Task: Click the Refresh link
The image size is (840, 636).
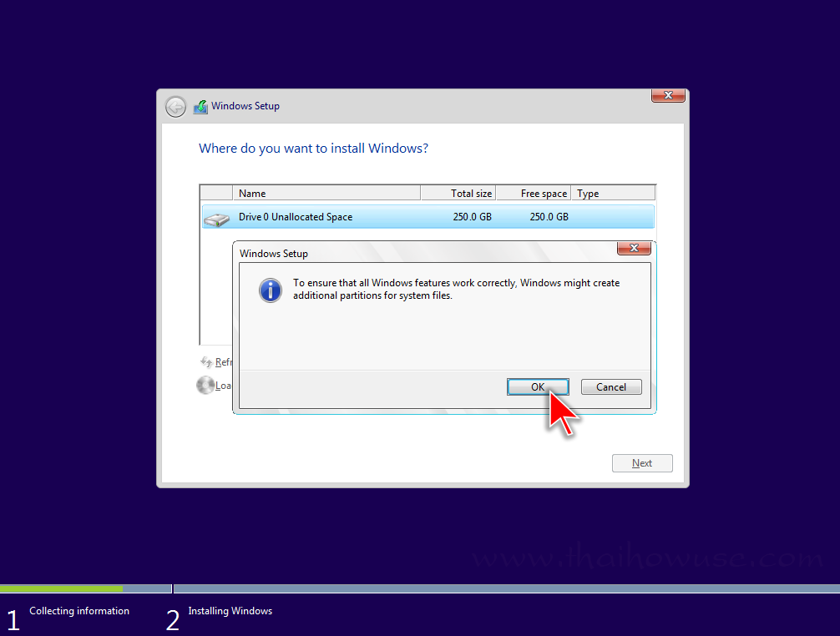Action: (x=224, y=362)
